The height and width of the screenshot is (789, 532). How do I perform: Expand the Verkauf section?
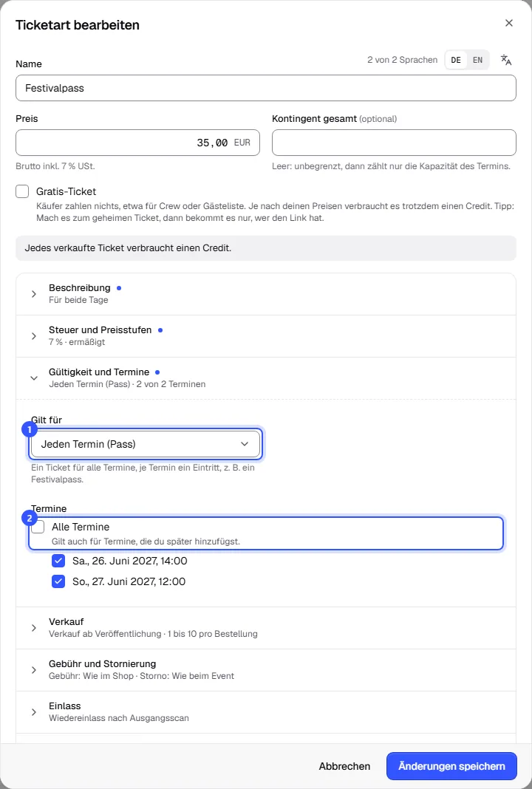pos(266,628)
